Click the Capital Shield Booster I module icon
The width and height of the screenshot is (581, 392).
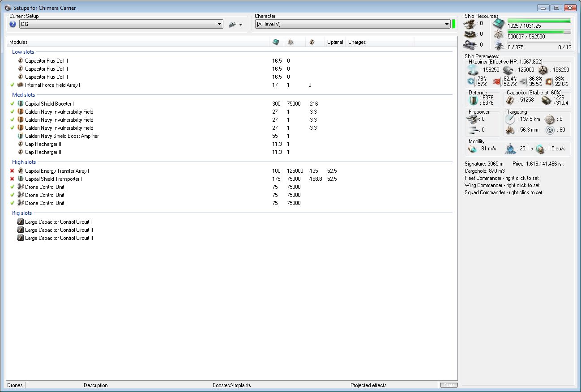pyautogui.click(x=21, y=104)
